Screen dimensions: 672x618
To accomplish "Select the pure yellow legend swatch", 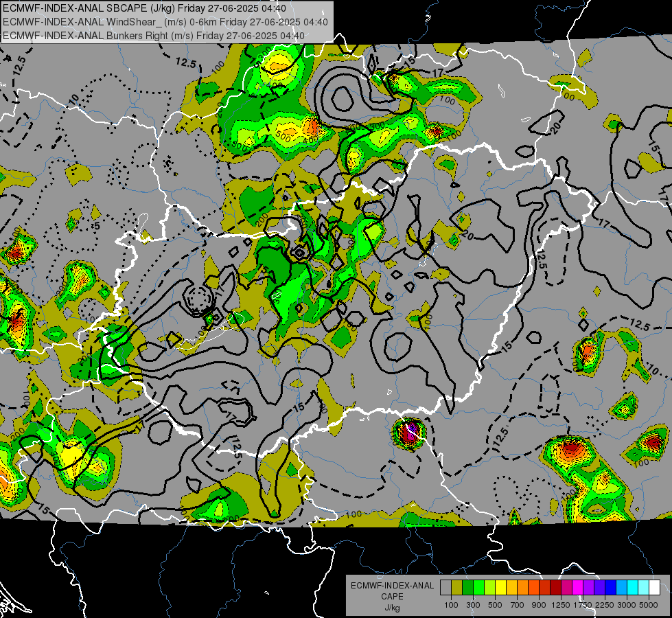I will click(x=500, y=588).
